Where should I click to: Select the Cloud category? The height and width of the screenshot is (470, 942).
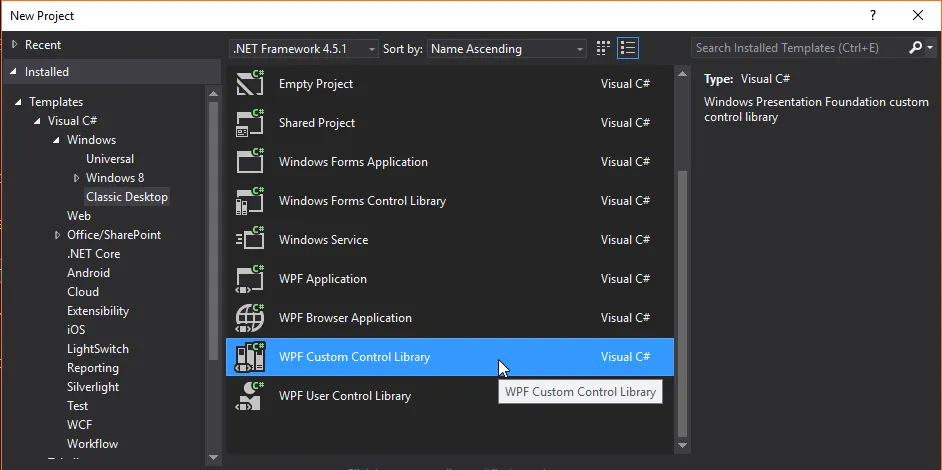(x=83, y=291)
